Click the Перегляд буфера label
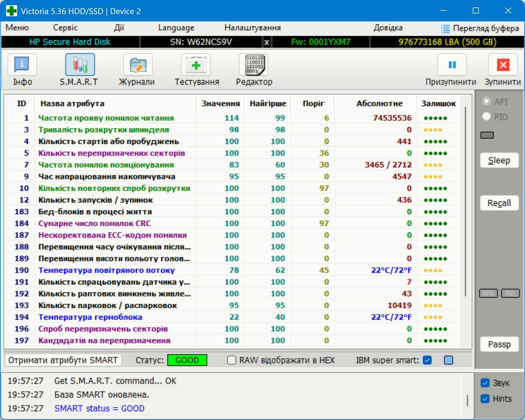 coord(486,28)
